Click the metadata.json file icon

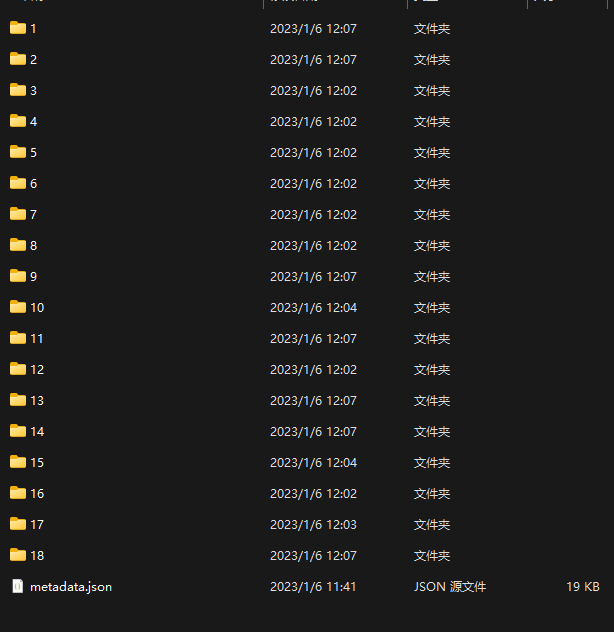coord(17,586)
